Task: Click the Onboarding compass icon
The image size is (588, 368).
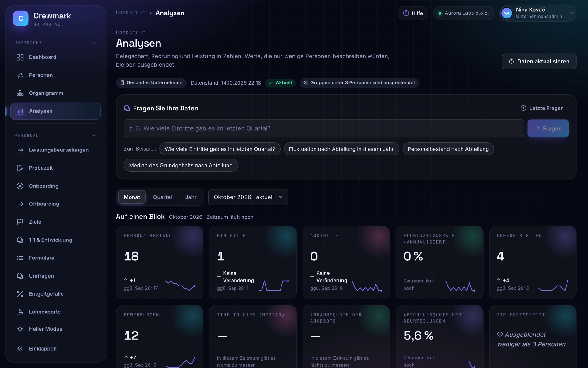Action: click(20, 186)
